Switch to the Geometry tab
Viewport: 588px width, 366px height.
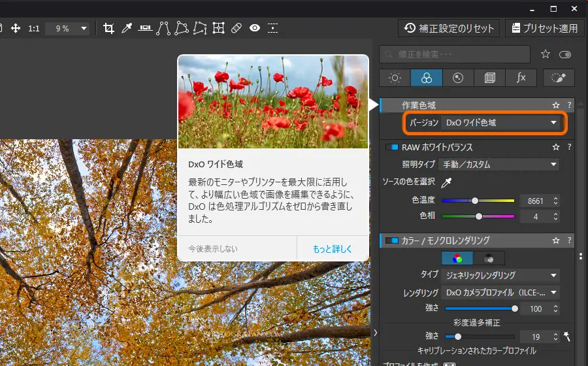(x=489, y=78)
